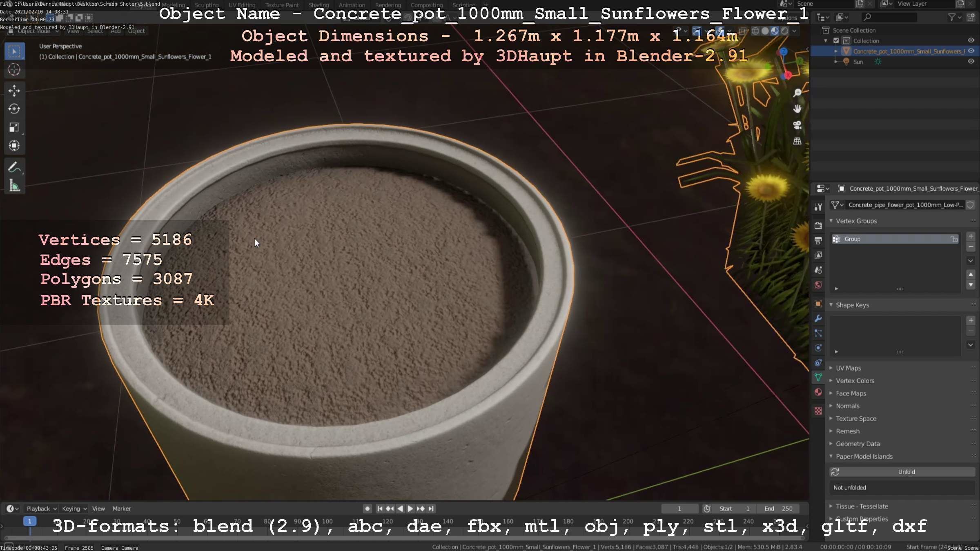This screenshot has width=980, height=551.
Task: Activate the 3D Cursor tool
Action: (14, 70)
